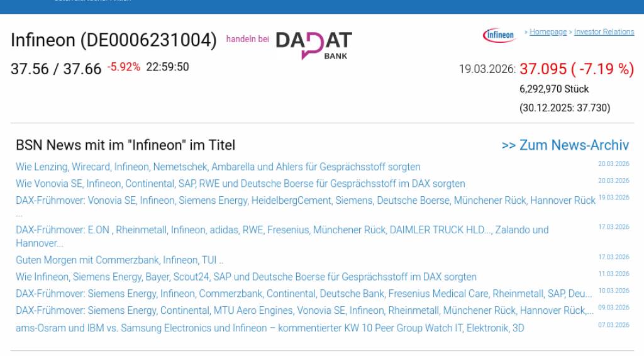The height and width of the screenshot is (356, 644).
Task: Open the Homepage link
Action: coord(548,32)
